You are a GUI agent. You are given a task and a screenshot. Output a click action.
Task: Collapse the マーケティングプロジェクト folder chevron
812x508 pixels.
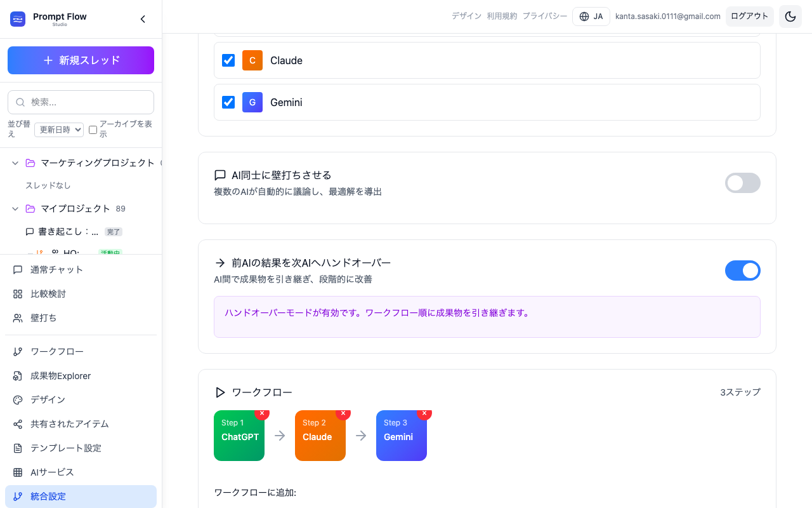point(15,163)
